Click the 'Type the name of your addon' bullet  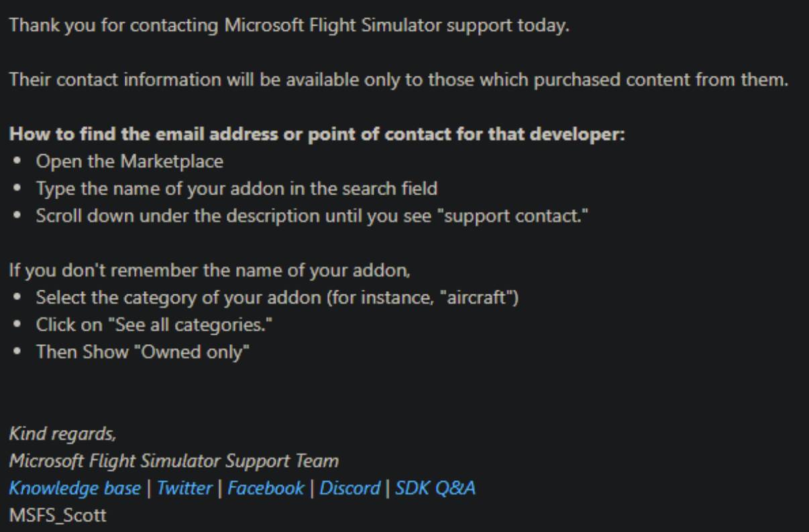236,189
